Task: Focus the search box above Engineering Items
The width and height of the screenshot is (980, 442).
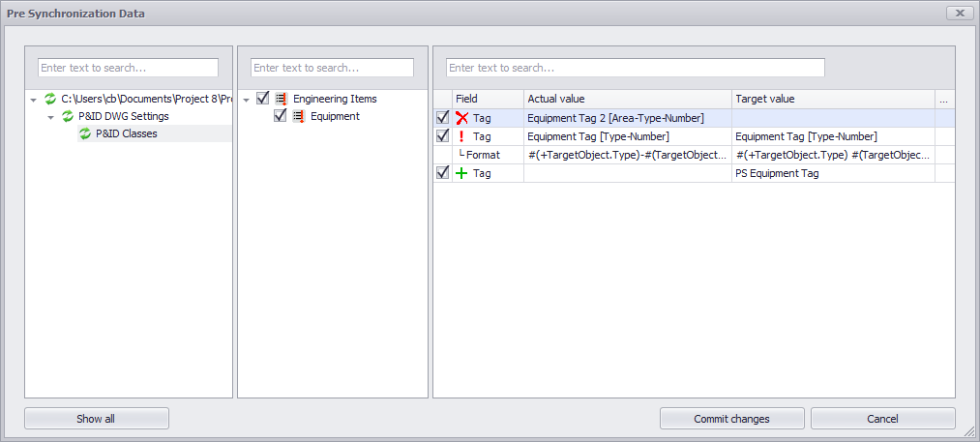Action: tap(333, 68)
